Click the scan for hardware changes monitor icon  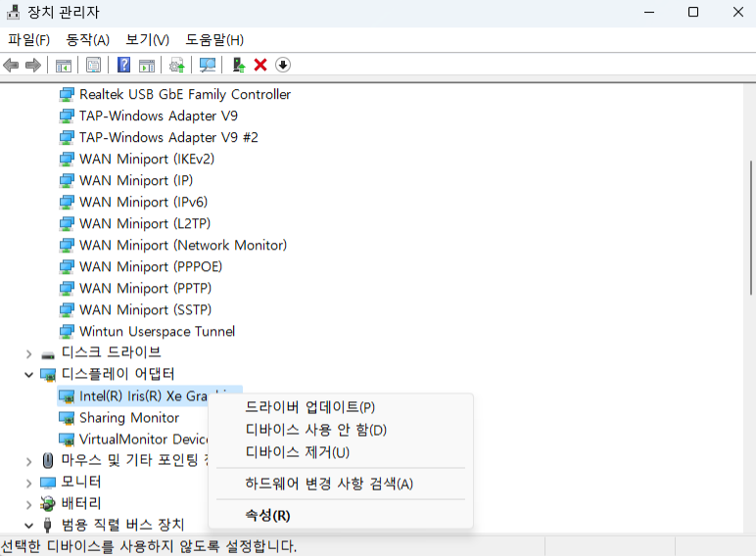click(x=207, y=65)
